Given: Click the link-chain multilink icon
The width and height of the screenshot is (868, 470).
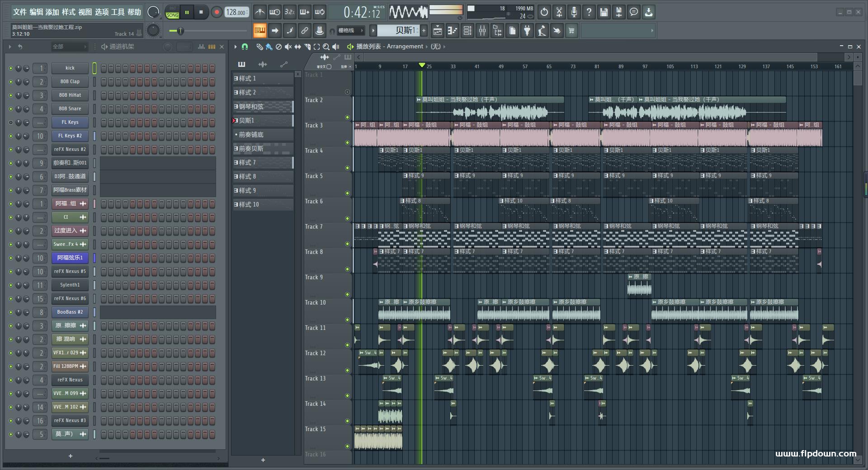Looking at the screenshot, I should 305,31.
